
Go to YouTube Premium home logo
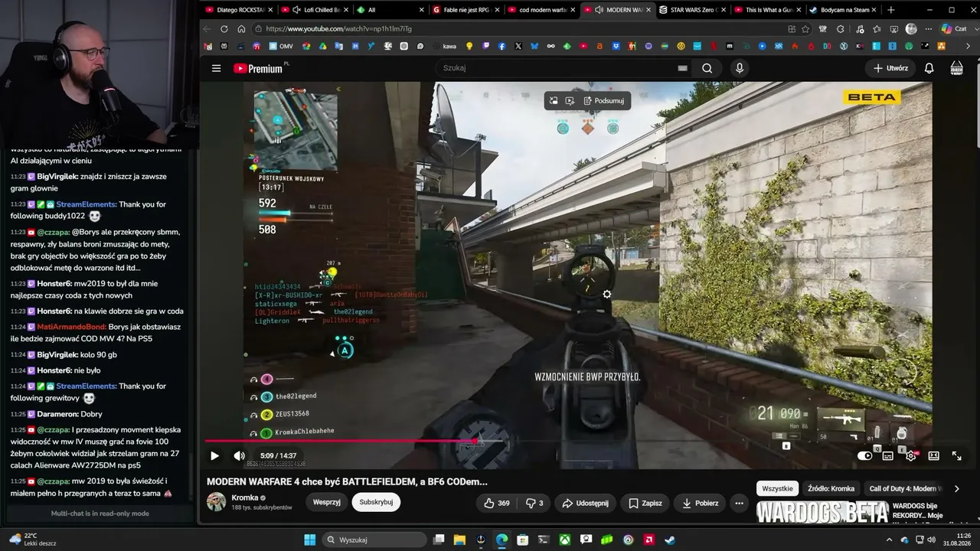click(259, 68)
